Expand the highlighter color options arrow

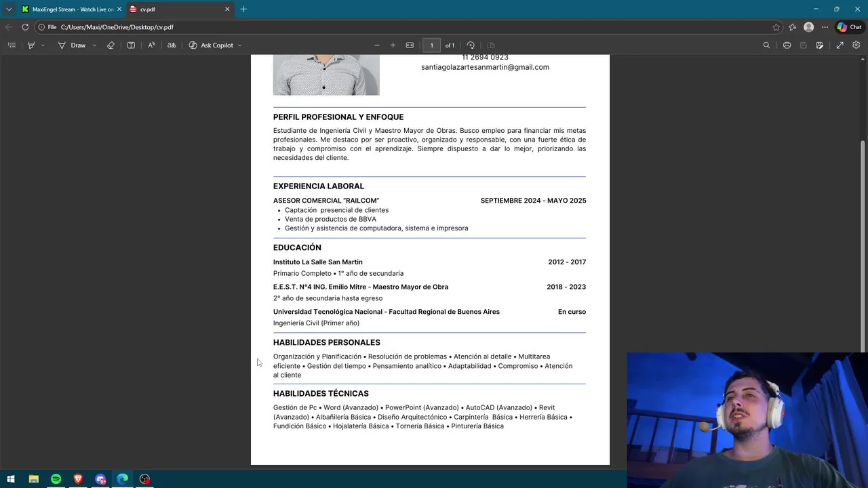[x=43, y=45]
